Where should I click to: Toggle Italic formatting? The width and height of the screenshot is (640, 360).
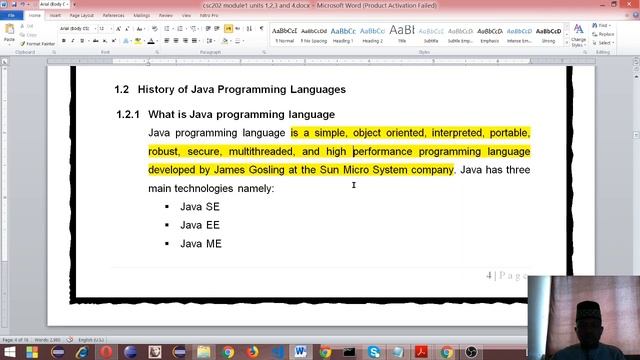coord(73,41)
